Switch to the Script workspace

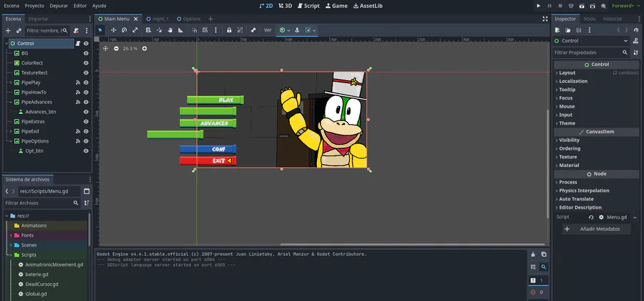click(x=309, y=6)
